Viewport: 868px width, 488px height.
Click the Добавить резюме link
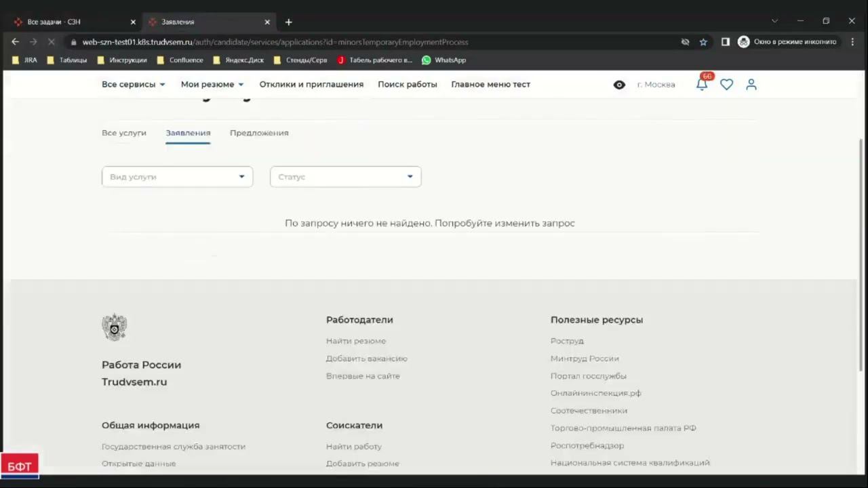point(363,464)
